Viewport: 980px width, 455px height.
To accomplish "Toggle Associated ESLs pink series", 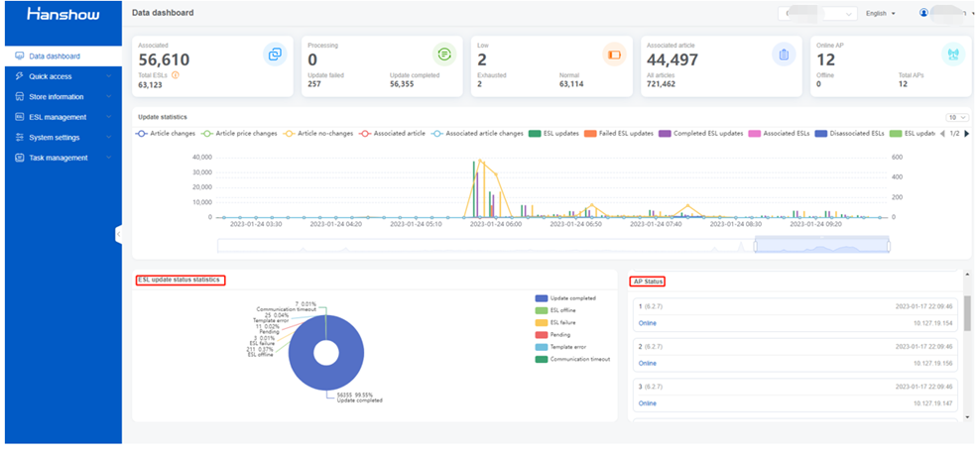I will coord(780,133).
